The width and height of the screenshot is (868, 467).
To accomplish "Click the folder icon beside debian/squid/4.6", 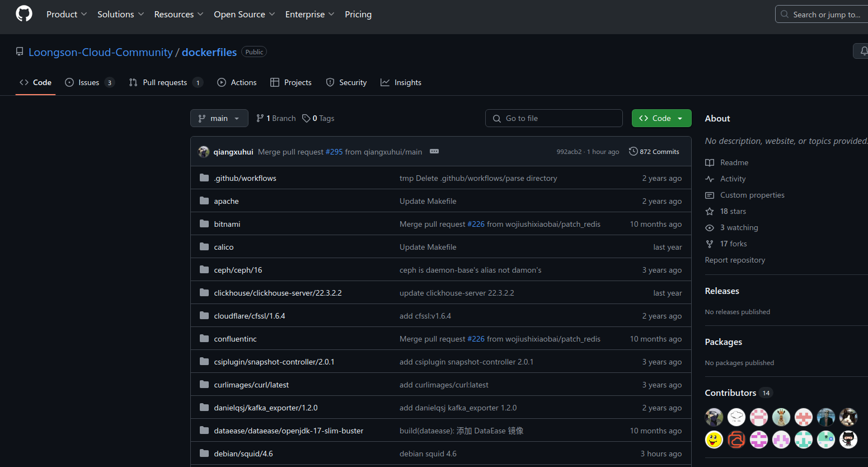I will click(x=204, y=454).
